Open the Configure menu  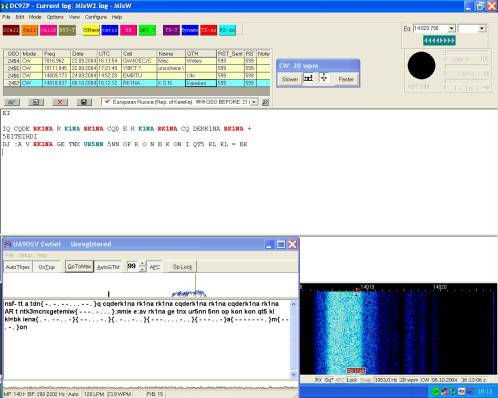[96, 17]
